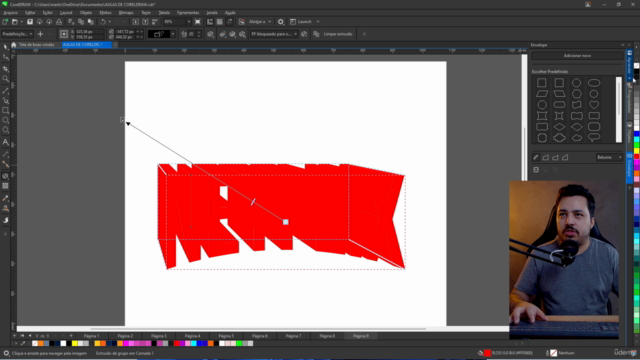Switch to Tela de boas-vindas tab
The image size is (640, 360).
point(37,44)
